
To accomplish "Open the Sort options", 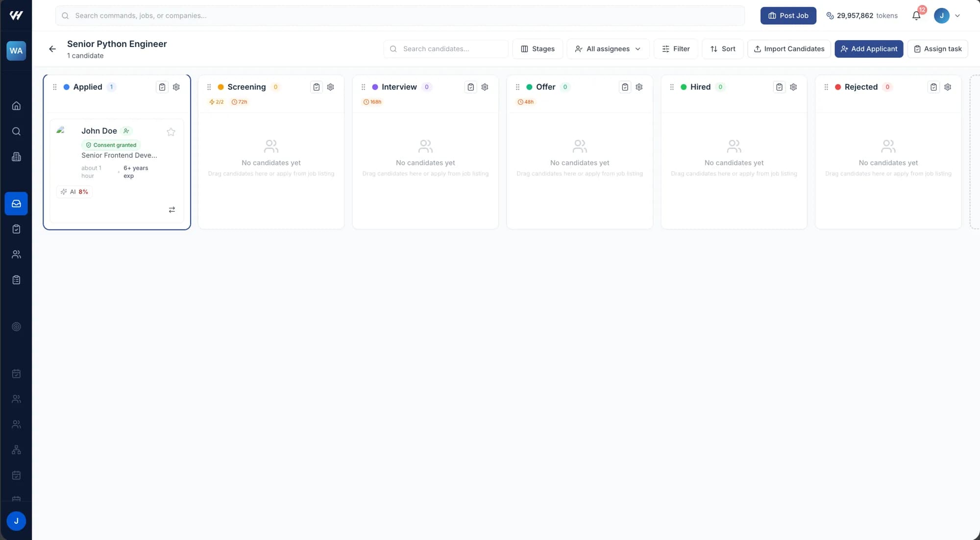I will pos(723,49).
